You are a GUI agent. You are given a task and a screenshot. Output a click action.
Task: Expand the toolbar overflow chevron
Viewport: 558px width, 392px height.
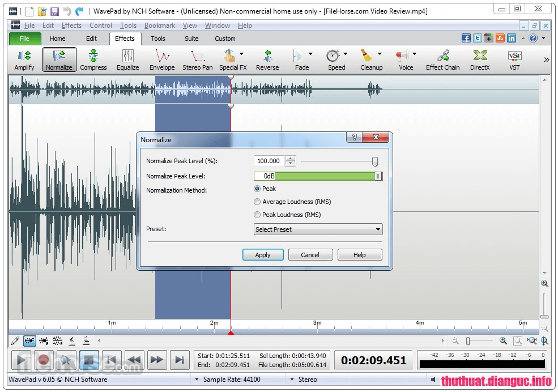coord(547,59)
